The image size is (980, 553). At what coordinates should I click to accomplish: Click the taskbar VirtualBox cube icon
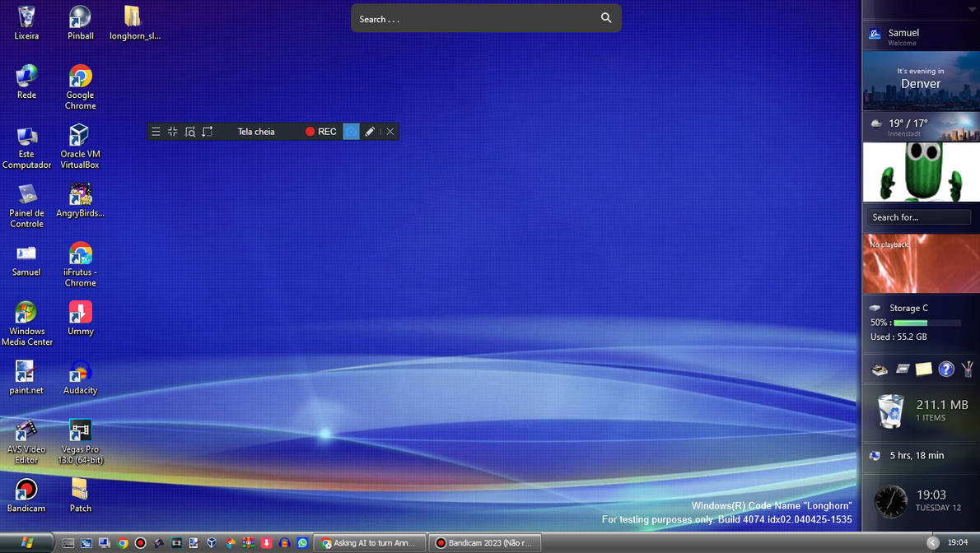(x=212, y=543)
